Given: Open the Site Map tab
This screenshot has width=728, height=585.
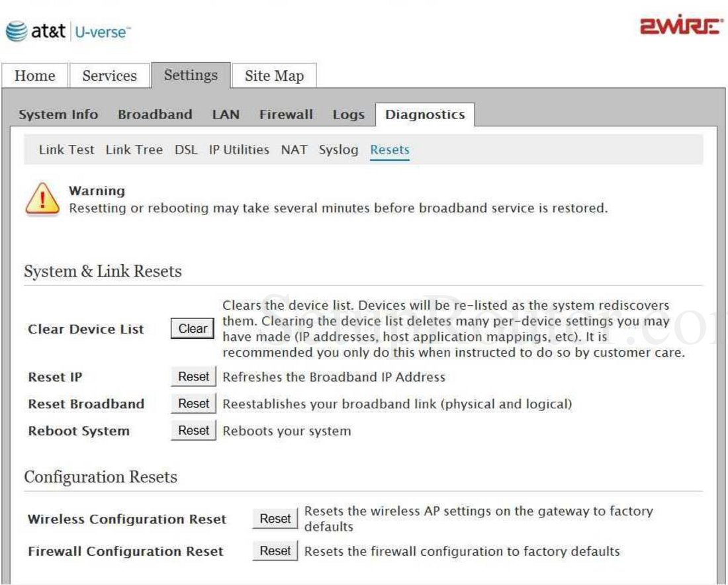Looking at the screenshot, I should point(274,76).
